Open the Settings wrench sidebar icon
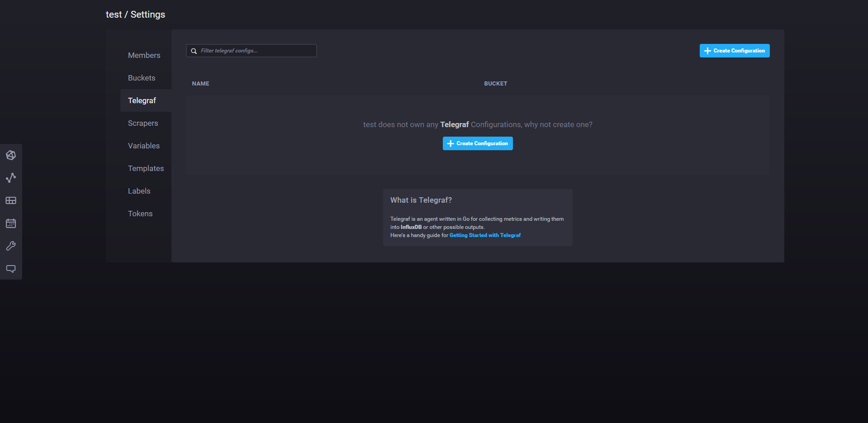The width and height of the screenshot is (868, 423). [x=11, y=246]
